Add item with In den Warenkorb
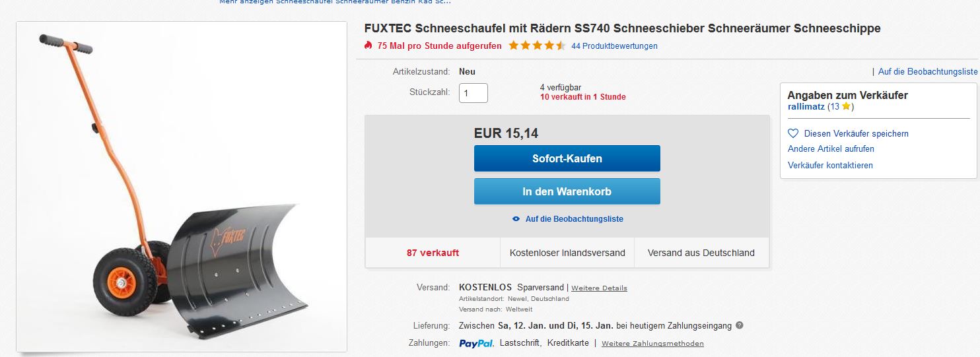Viewport: 980px width, 357px height. (567, 191)
